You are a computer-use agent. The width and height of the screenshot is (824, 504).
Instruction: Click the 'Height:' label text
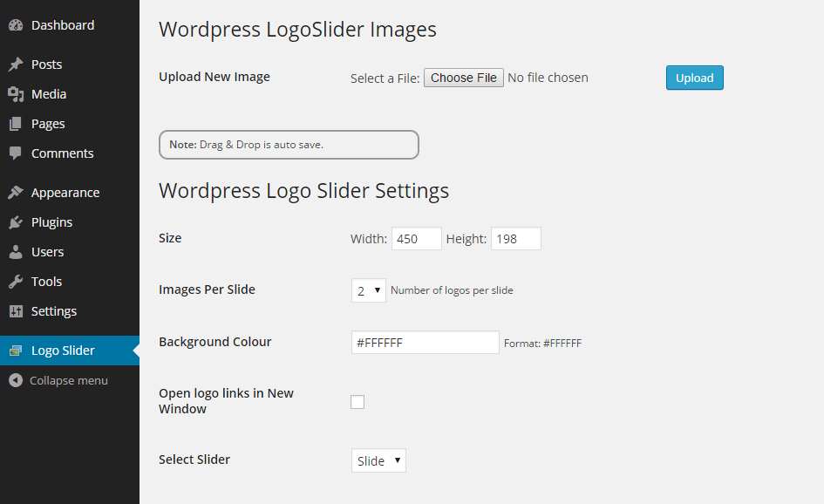[x=466, y=239]
